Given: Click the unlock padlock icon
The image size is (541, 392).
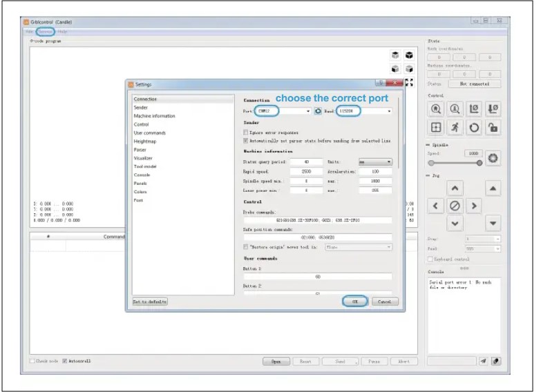Looking at the screenshot, I should point(493,128).
